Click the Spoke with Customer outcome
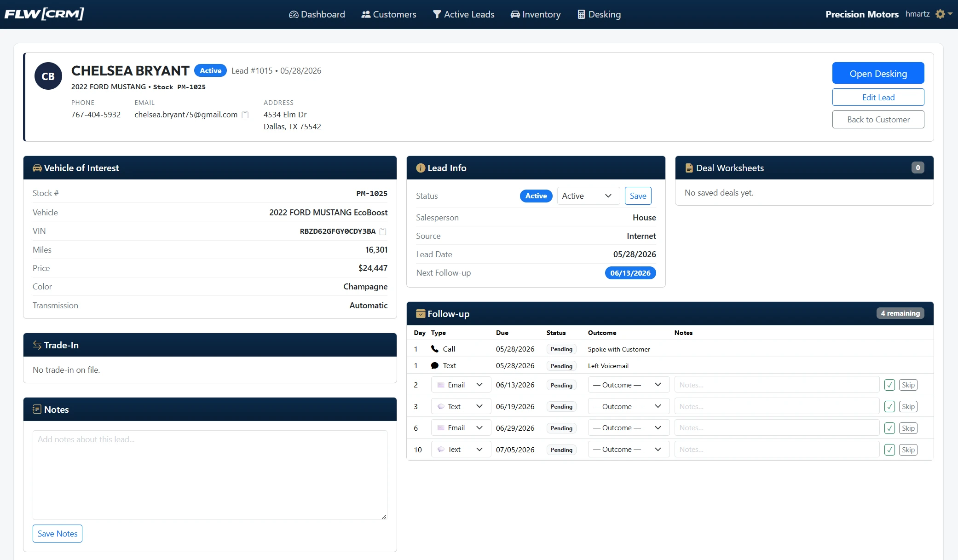This screenshot has width=958, height=560. click(619, 349)
